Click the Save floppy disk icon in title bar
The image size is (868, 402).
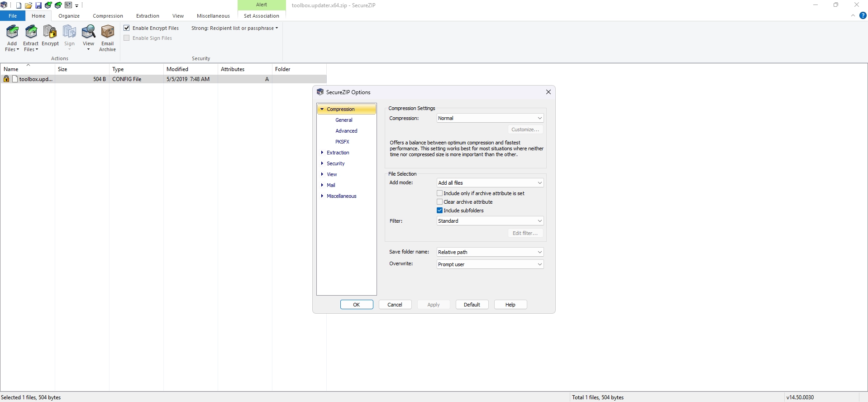pos(38,5)
